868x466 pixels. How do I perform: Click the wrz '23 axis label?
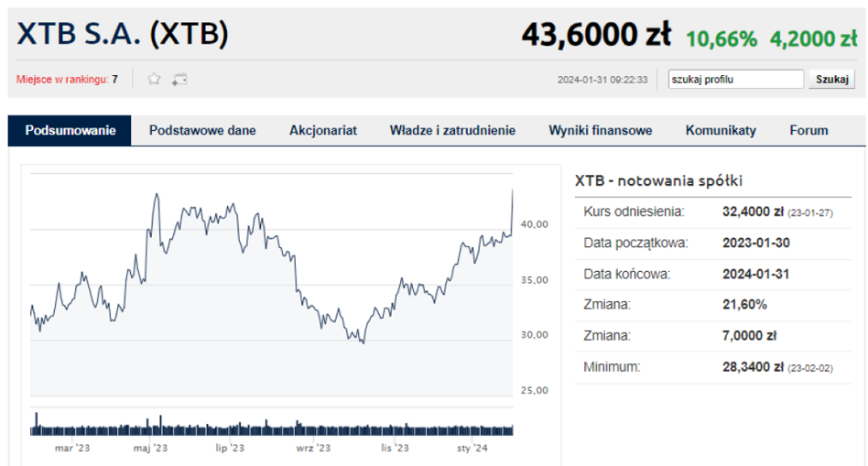313,448
